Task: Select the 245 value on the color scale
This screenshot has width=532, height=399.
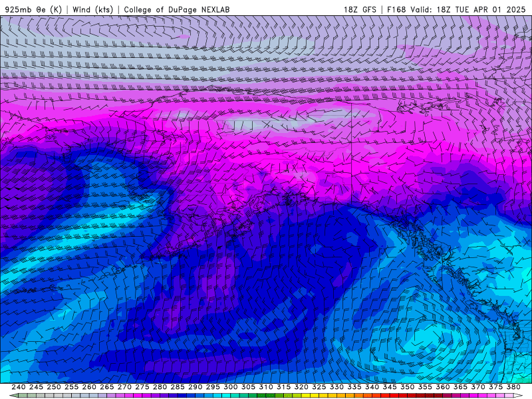Action: tap(36, 387)
